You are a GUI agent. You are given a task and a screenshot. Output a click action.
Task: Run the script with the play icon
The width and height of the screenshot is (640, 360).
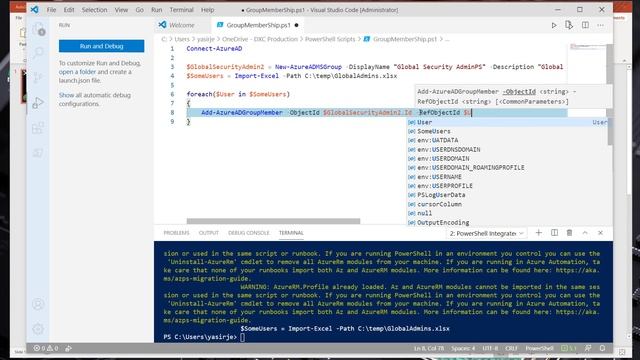pyautogui.click(x=554, y=25)
